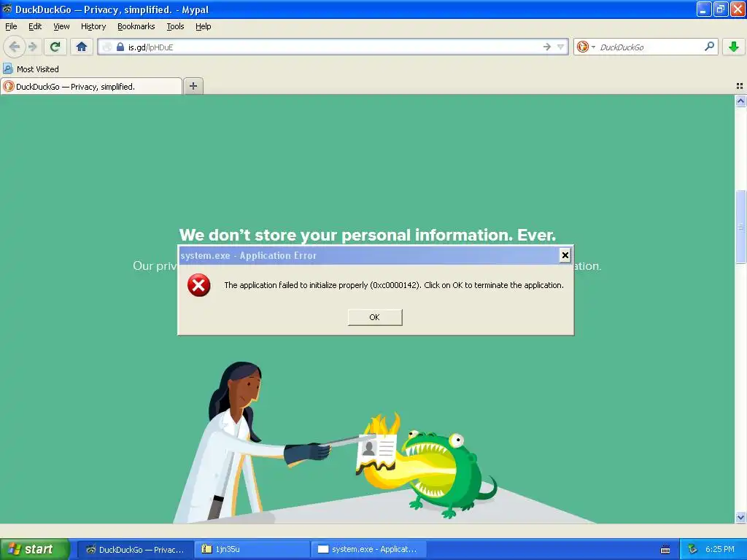Click the vertical scrollbar thumb

pyautogui.click(x=740, y=226)
